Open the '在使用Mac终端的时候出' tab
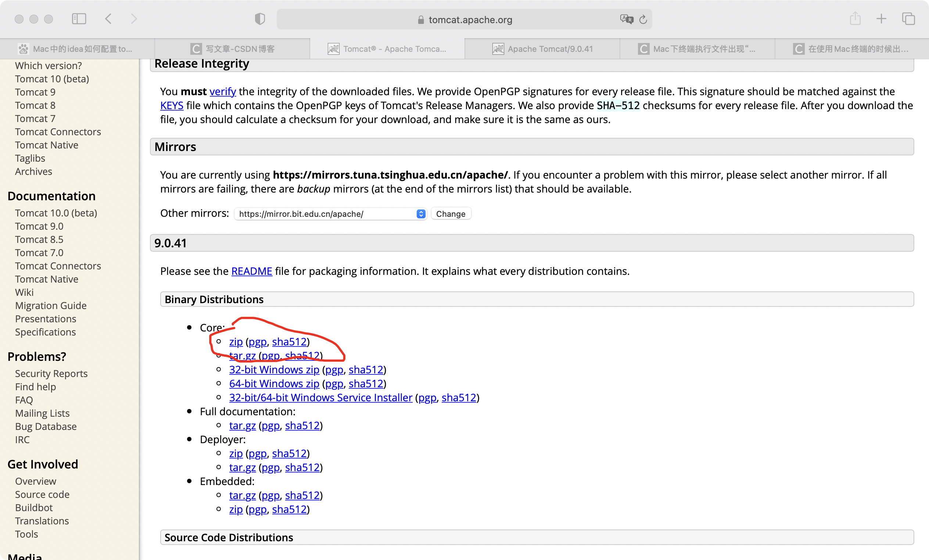This screenshot has height=560, width=929. point(852,49)
